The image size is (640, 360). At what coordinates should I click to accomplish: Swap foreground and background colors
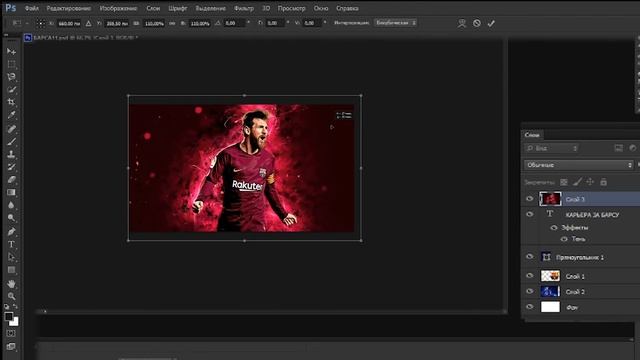point(15,307)
